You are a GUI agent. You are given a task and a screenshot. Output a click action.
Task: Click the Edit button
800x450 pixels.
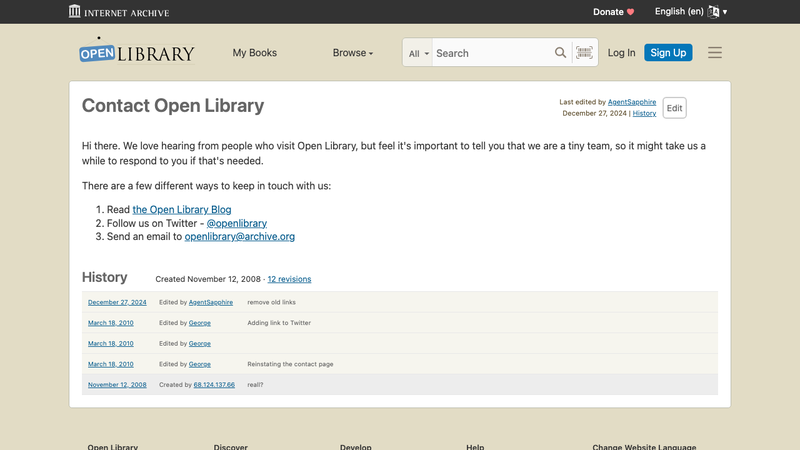(x=674, y=108)
